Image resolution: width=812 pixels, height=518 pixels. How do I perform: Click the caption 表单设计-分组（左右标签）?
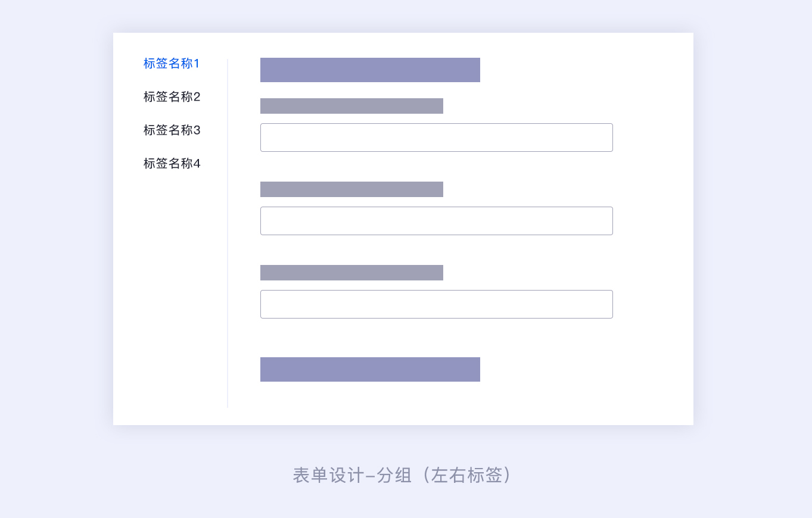[402, 475]
